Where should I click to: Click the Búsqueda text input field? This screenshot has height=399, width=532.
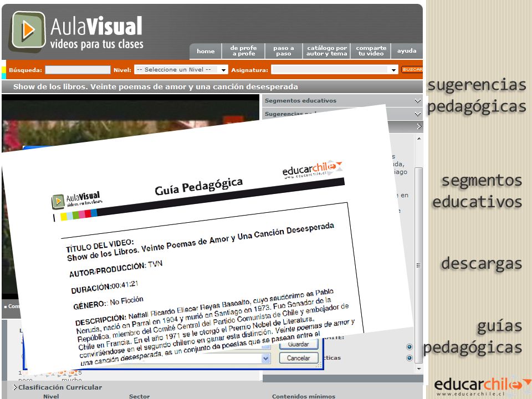[78, 70]
